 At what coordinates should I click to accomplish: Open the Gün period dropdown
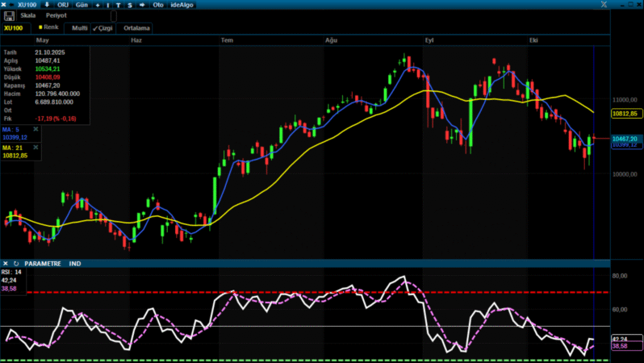tap(82, 5)
